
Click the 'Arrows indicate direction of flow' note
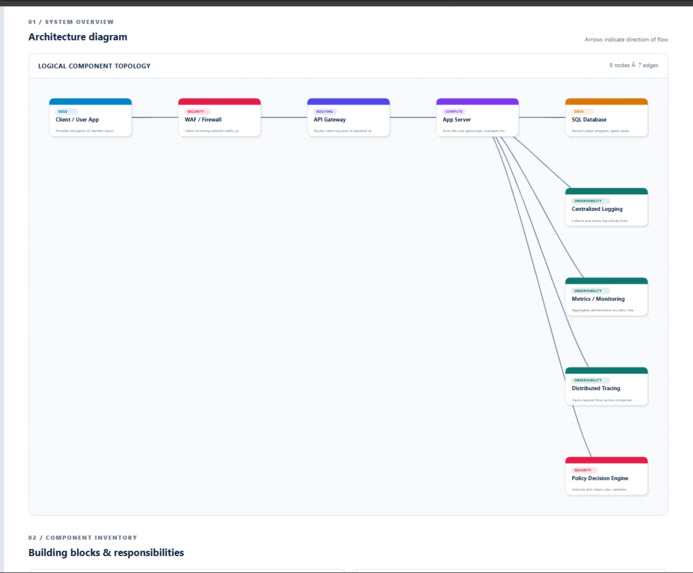(626, 39)
